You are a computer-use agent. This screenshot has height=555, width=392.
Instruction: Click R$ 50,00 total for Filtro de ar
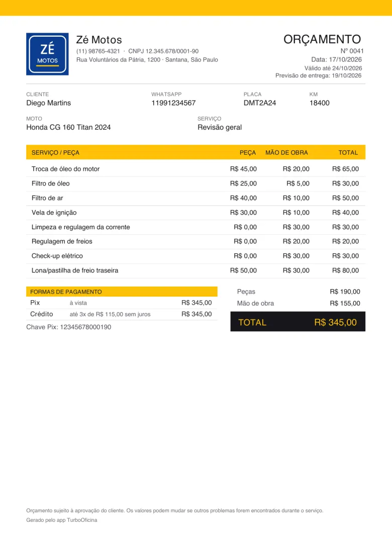point(345,198)
